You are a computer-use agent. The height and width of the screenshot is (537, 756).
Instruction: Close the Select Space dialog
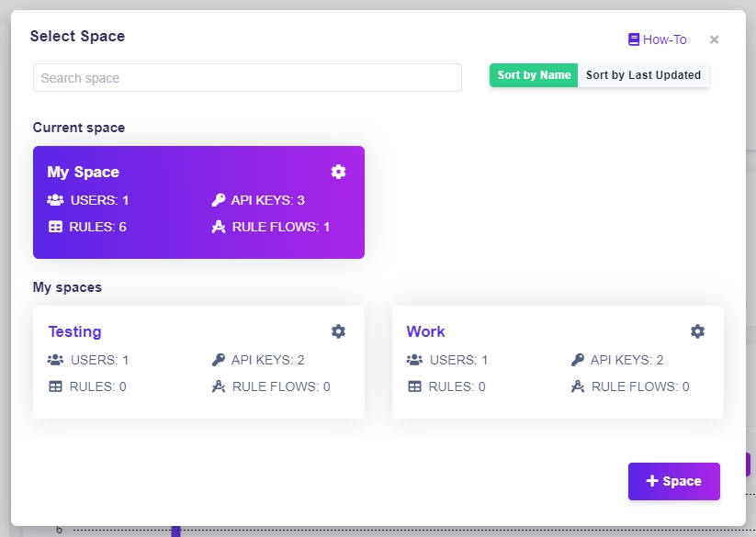714,39
